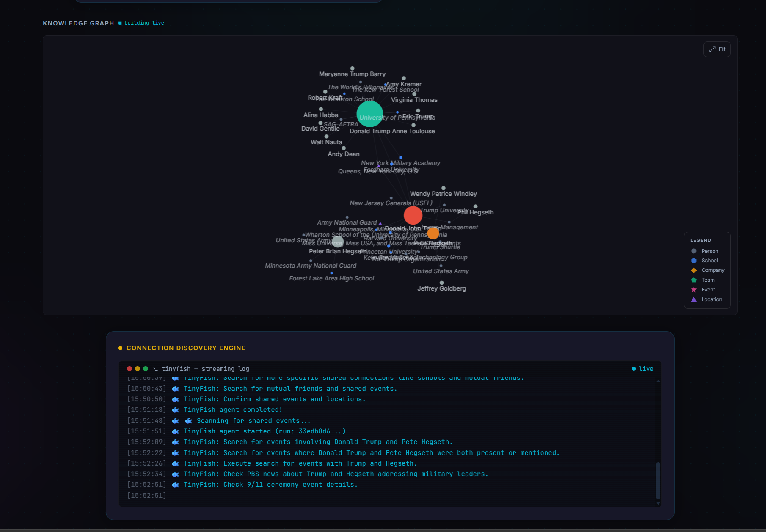Click the Army National Guard label
The height and width of the screenshot is (532, 766).
point(347,222)
